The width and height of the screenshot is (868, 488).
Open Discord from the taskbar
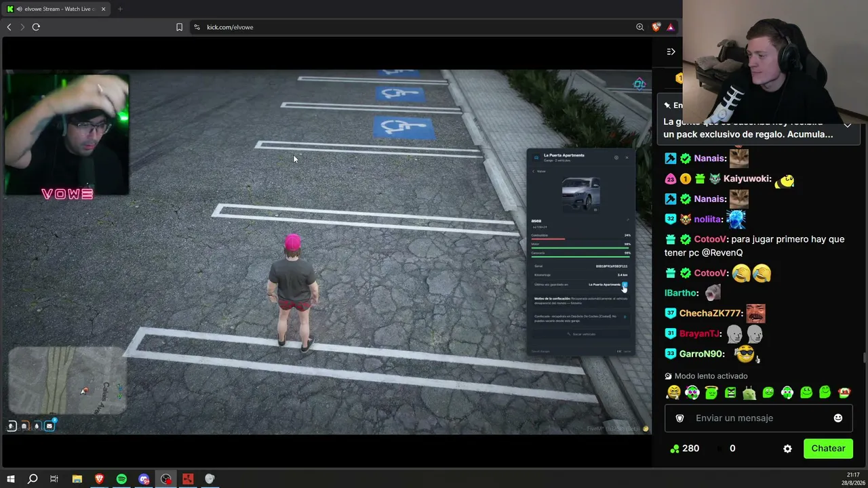coord(144,479)
